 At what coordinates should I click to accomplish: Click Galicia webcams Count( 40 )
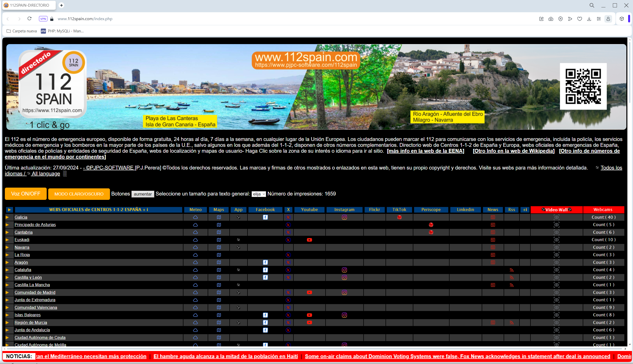point(604,217)
